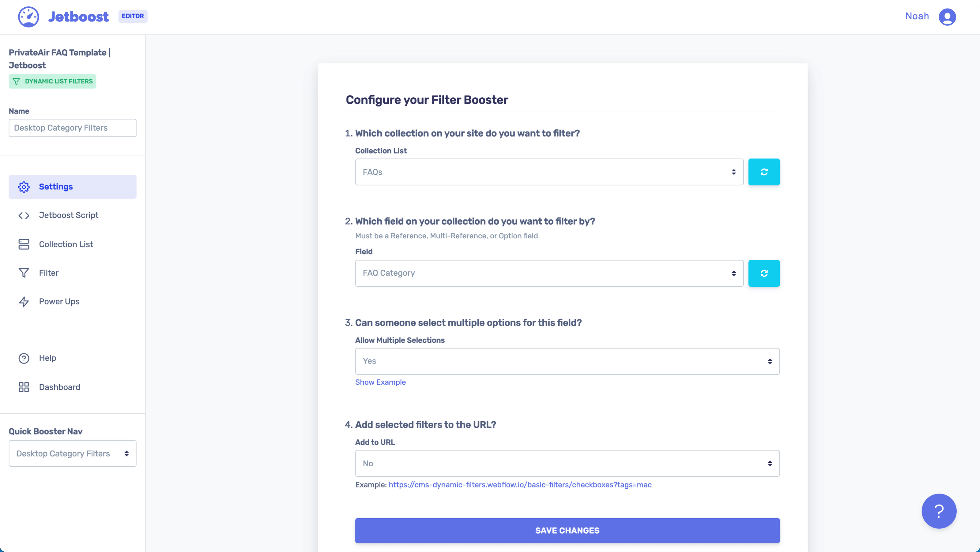Click the Help question-mark icon
The width and height of the screenshot is (980, 552).
tap(24, 358)
